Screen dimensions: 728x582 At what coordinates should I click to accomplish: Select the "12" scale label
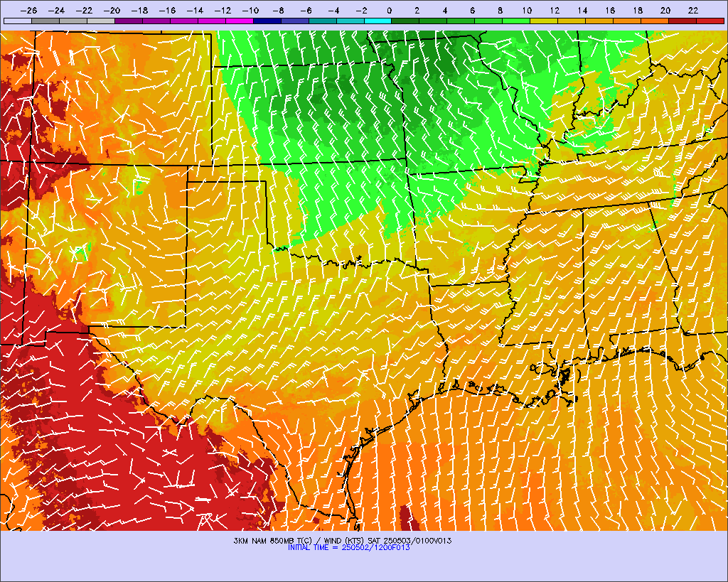[x=555, y=10]
